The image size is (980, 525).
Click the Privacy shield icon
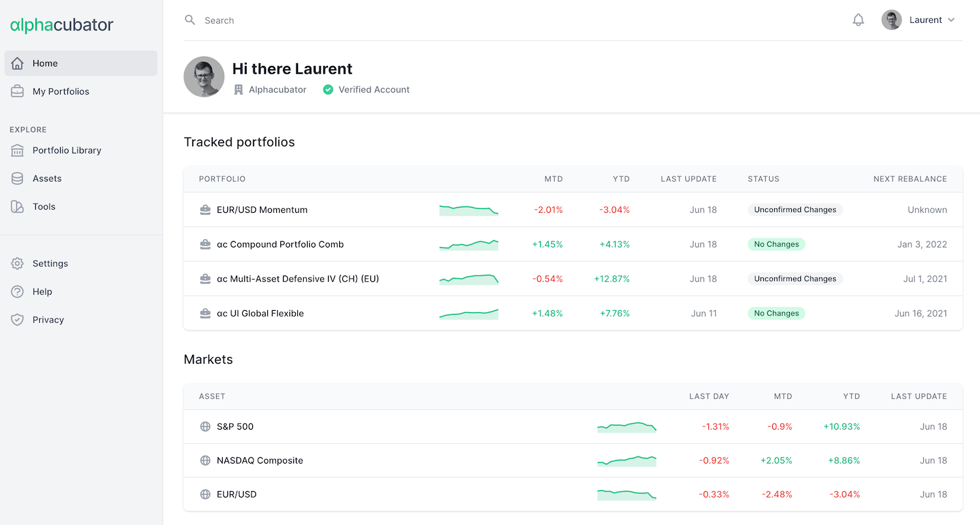point(17,320)
